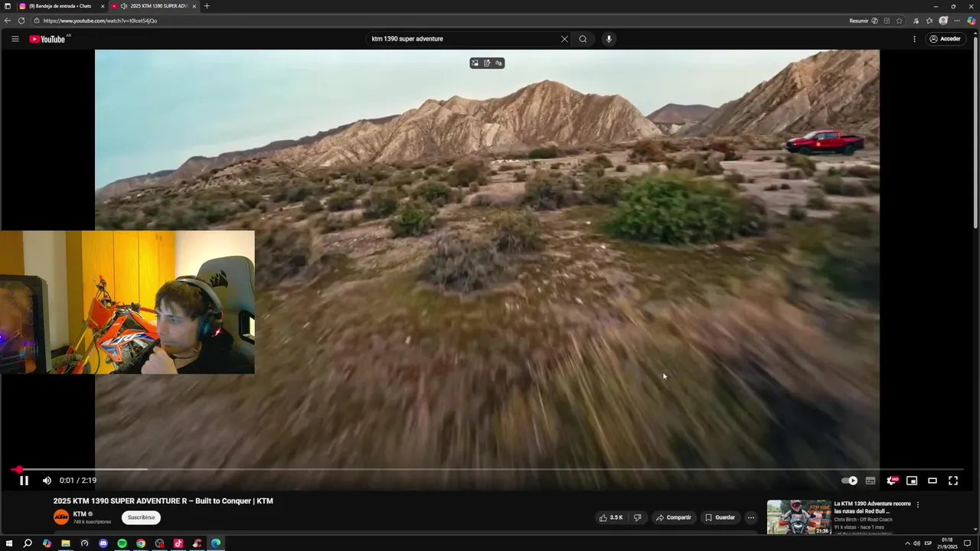Click the last icon in the video overlay toolbar
This screenshot has height=551, width=980.
[498, 63]
